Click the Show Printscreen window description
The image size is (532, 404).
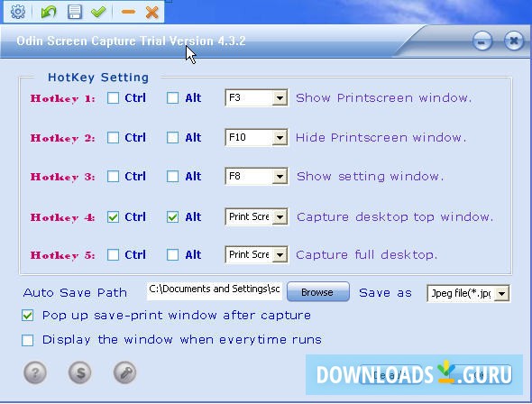coord(384,98)
